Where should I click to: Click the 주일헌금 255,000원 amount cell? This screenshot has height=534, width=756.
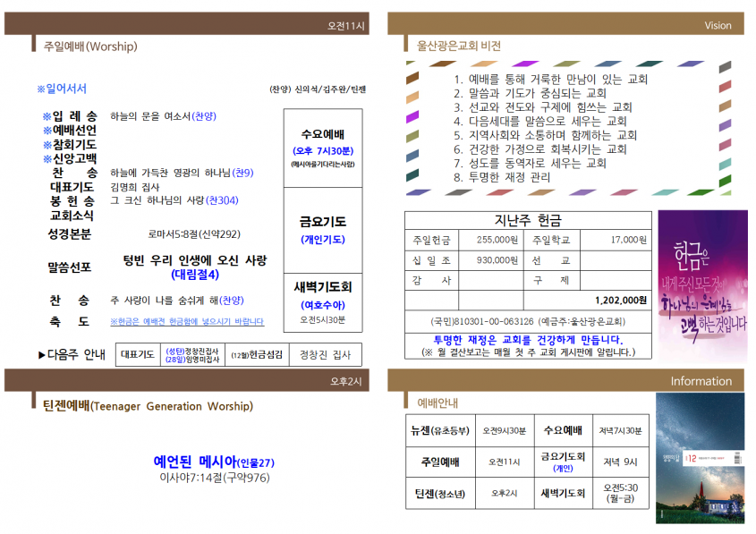click(491, 240)
